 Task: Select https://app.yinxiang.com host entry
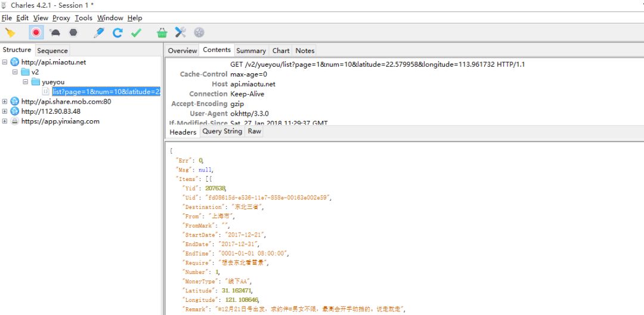tap(60, 121)
